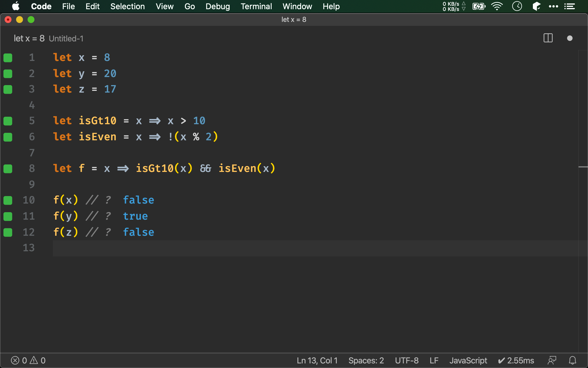Open the Apple menu
Screen dimensions: 588x368
pos(16,6)
